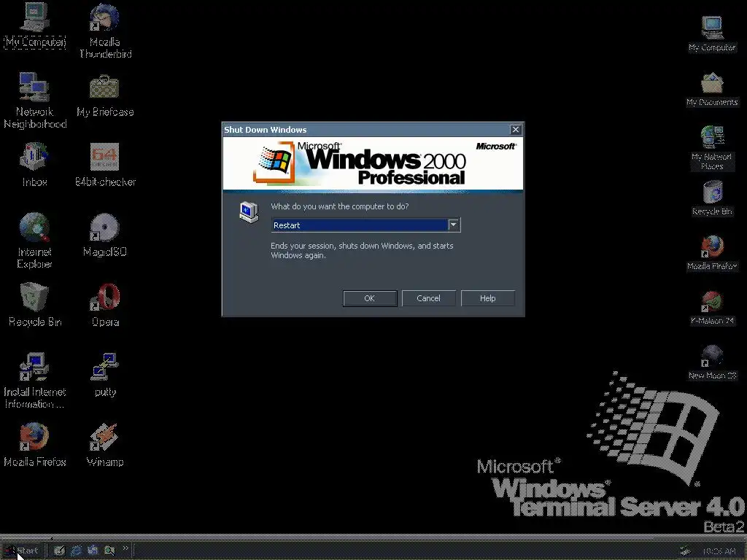Screen dimensions: 747x560
Task: Select the Network Neighborhood desktop icon
Action: click(35, 100)
